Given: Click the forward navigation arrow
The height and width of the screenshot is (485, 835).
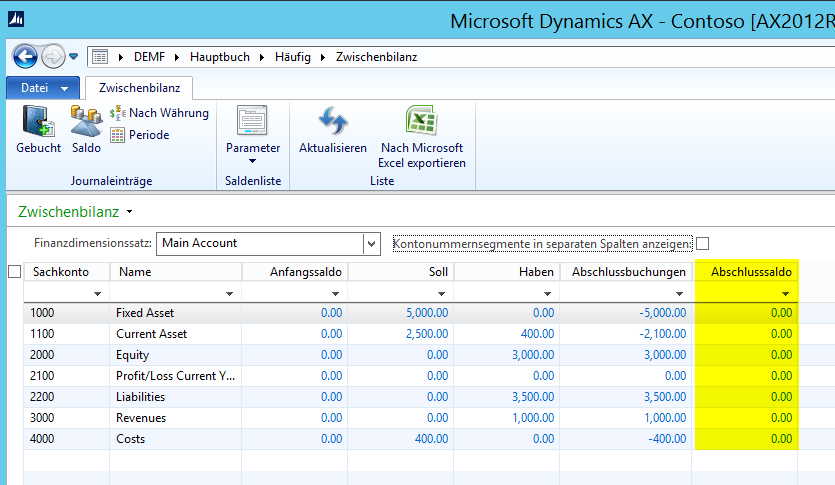Looking at the screenshot, I should [52, 57].
